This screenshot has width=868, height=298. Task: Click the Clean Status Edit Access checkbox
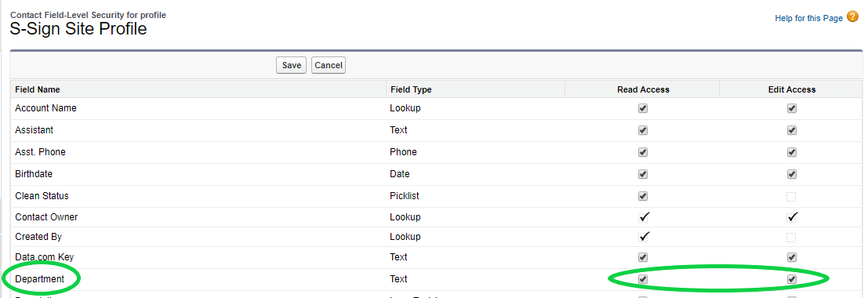tap(792, 196)
